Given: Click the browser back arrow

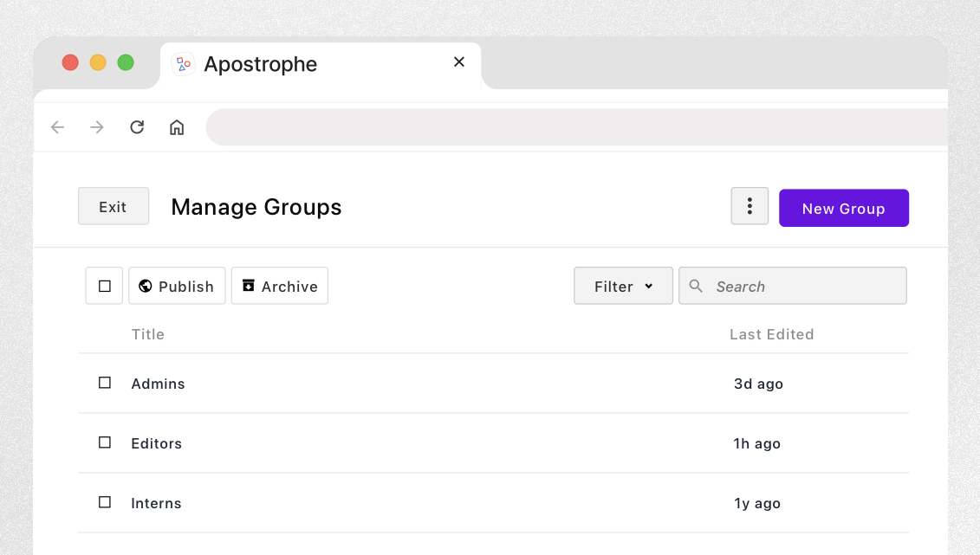Looking at the screenshot, I should point(58,127).
